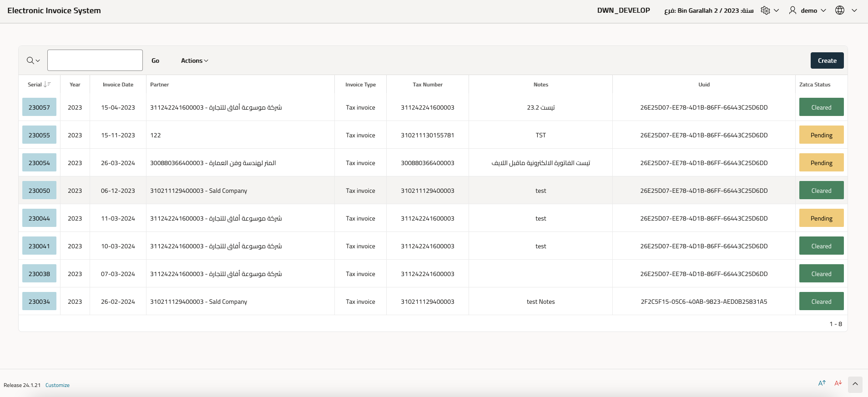Click the DWN_DEVELOP label in header
Viewport: 868px width, 397px height.
pos(623,10)
